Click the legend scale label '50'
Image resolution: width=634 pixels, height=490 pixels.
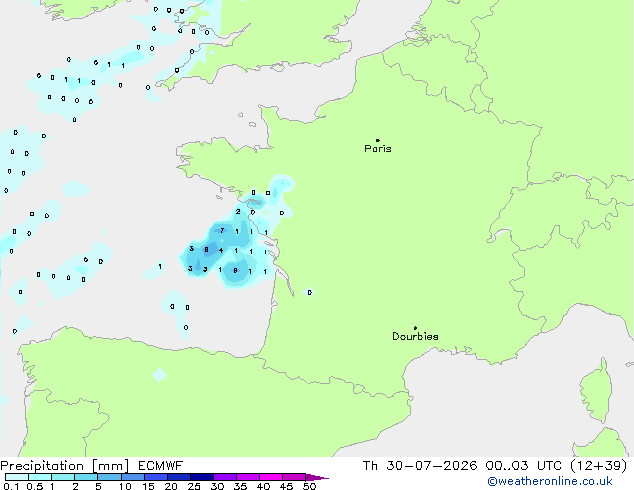(309, 486)
